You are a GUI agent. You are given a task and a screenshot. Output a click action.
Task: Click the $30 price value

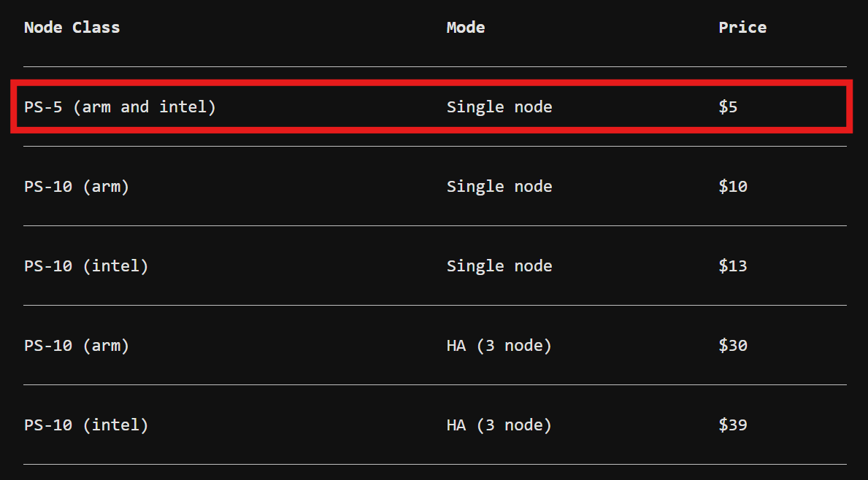point(733,346)
